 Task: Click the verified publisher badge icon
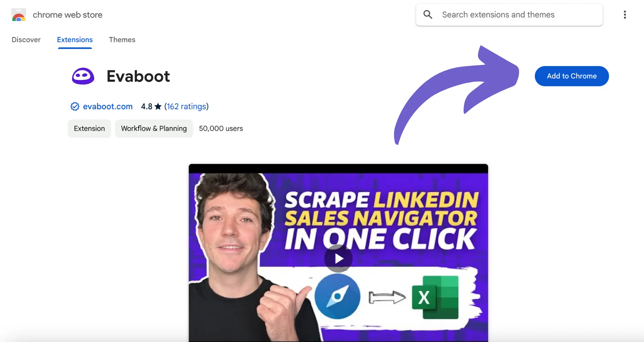(75, 107)
